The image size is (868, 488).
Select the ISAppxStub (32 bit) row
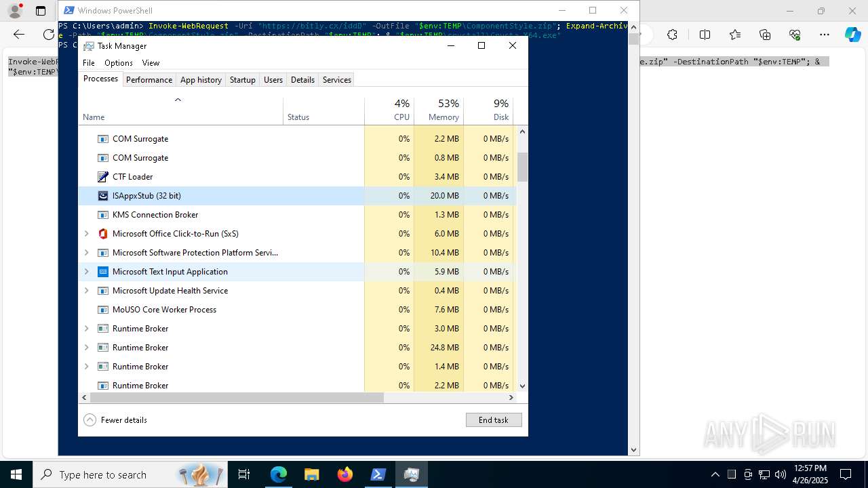(297, 196)
